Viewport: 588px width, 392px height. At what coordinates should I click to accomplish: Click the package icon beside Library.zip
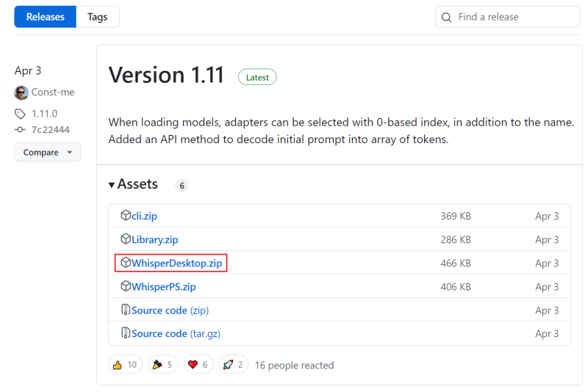tap(125, 239)
